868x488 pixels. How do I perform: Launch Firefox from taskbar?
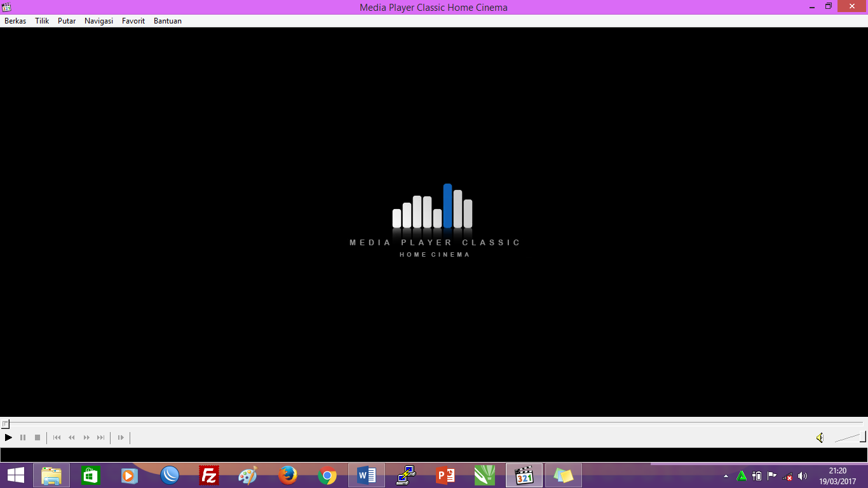pos(288,475)
